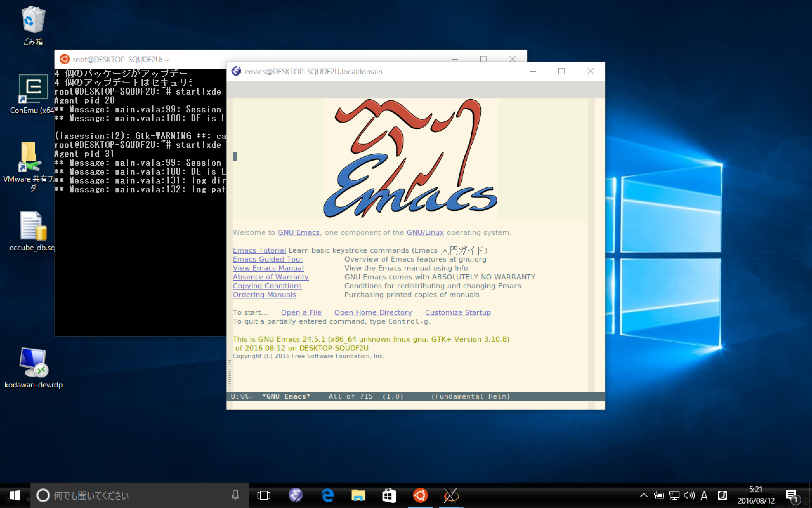Click the Ordering Manuals link

click(x=265, y=295)
